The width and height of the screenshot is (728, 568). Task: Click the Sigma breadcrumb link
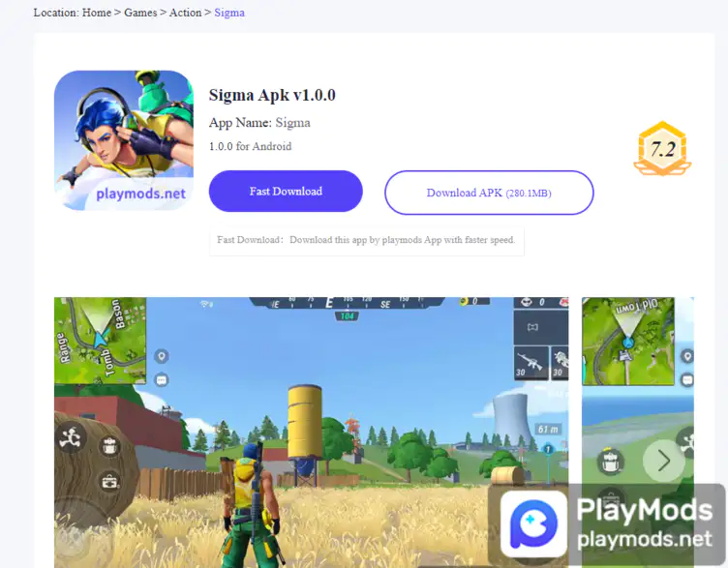click(x=229, y=13)
